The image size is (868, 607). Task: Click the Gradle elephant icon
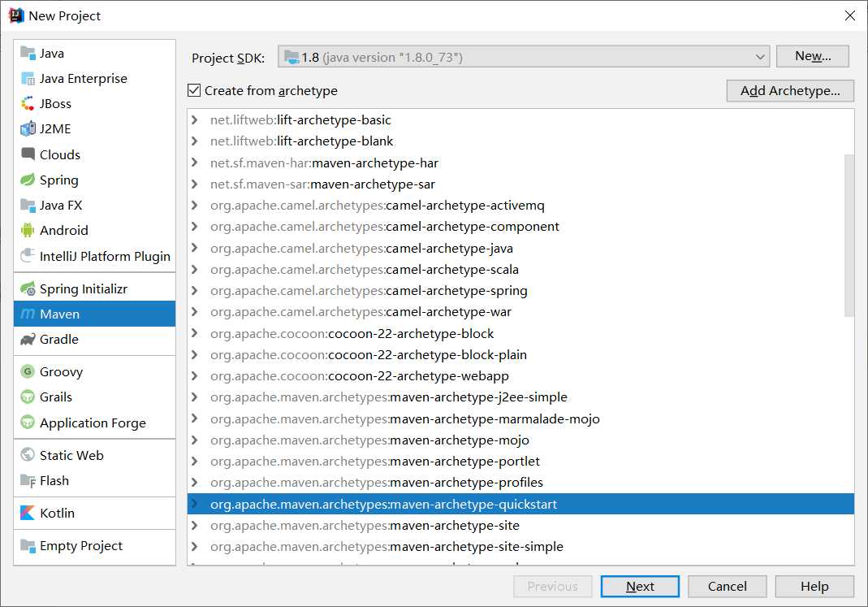coord(28,340)
